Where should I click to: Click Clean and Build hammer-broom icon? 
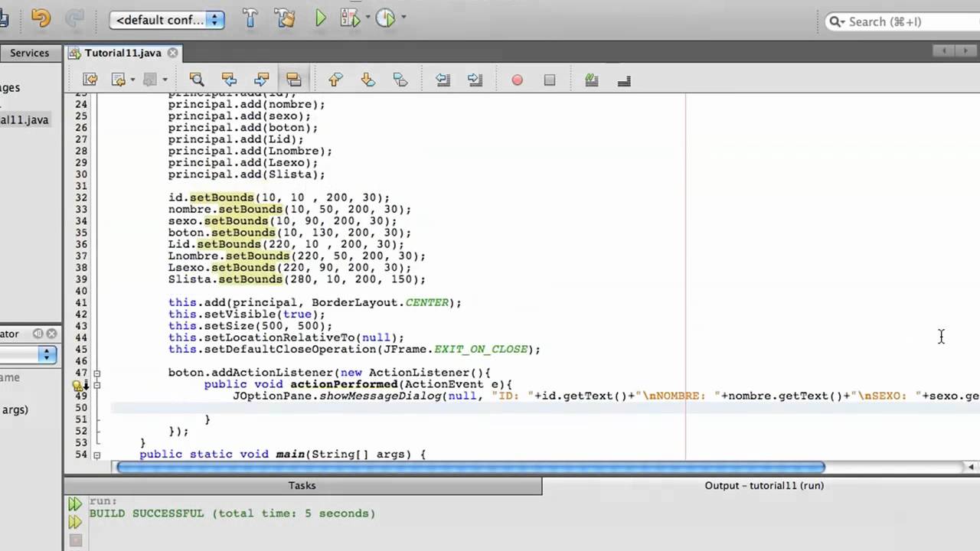285,19
